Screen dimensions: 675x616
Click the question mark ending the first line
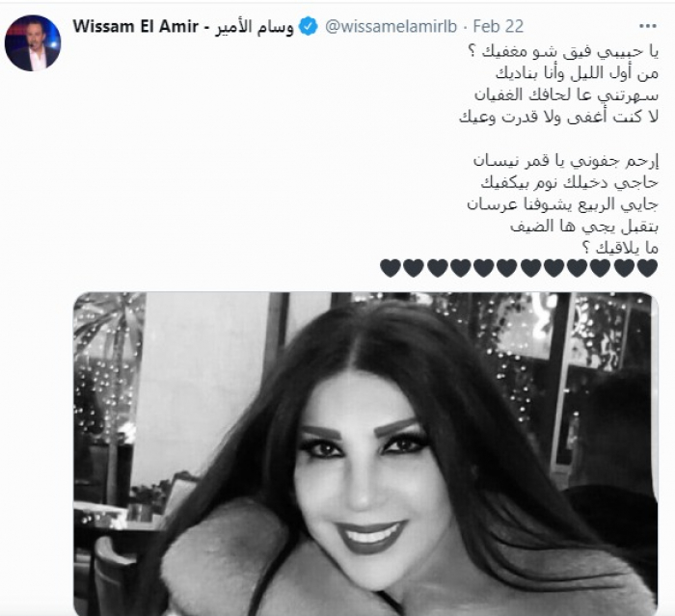click(471, 53)
